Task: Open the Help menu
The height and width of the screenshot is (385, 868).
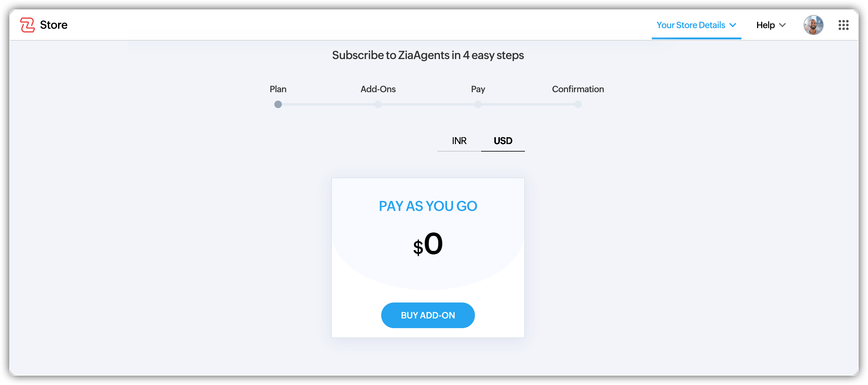Action: (765, 25)
